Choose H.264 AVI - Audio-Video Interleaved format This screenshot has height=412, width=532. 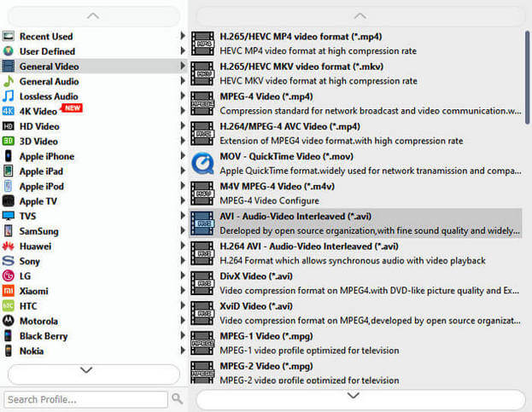[355, 253]
